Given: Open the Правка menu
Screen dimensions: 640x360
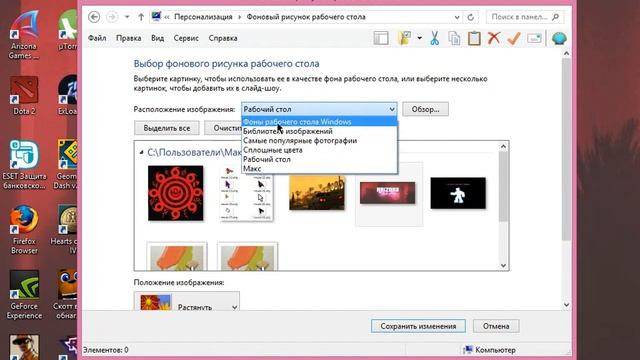Looking at the screenshot, I should coord(129,38).
